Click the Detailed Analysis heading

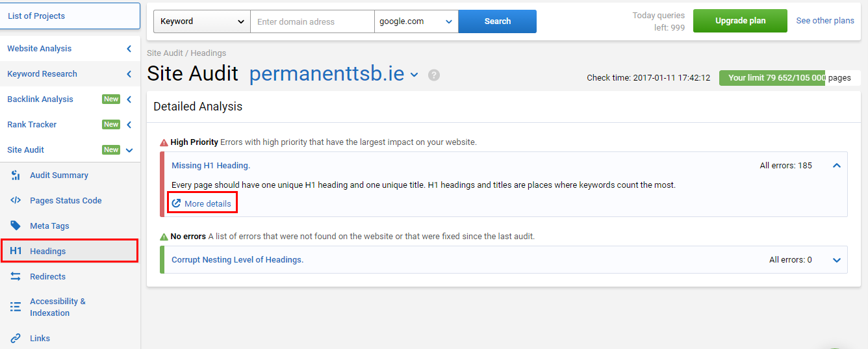click(198, 107)
